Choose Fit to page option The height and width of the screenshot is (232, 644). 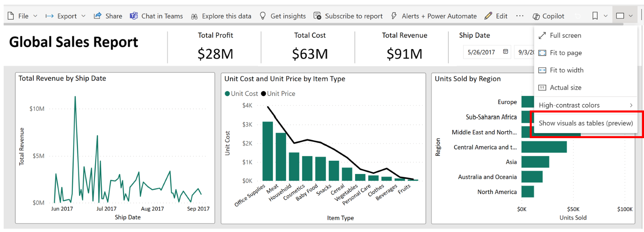(x=586, y=53)
